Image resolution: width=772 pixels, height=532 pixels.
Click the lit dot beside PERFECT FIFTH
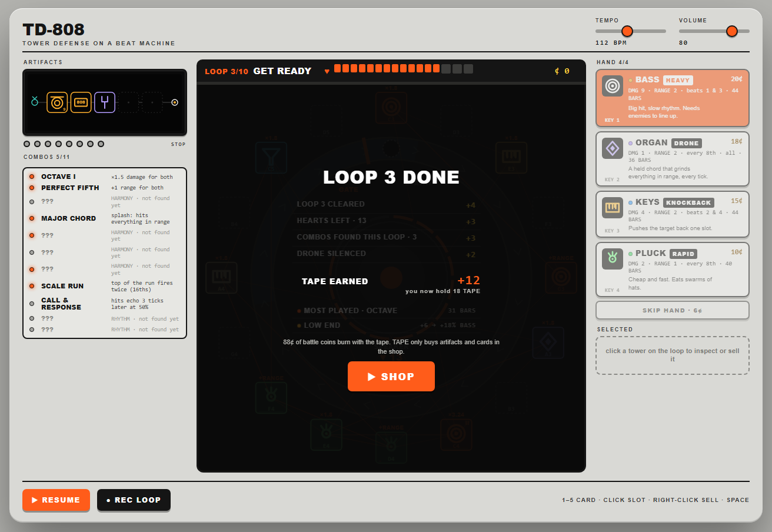coord(32,188)
